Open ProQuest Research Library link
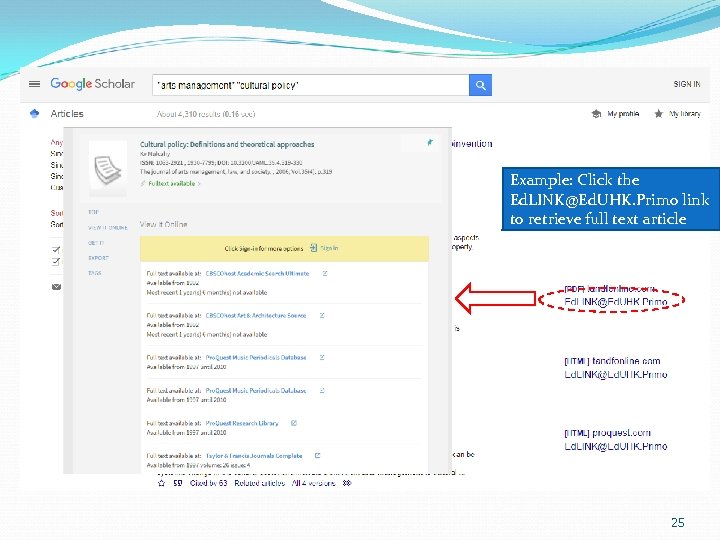 (242, 423)
